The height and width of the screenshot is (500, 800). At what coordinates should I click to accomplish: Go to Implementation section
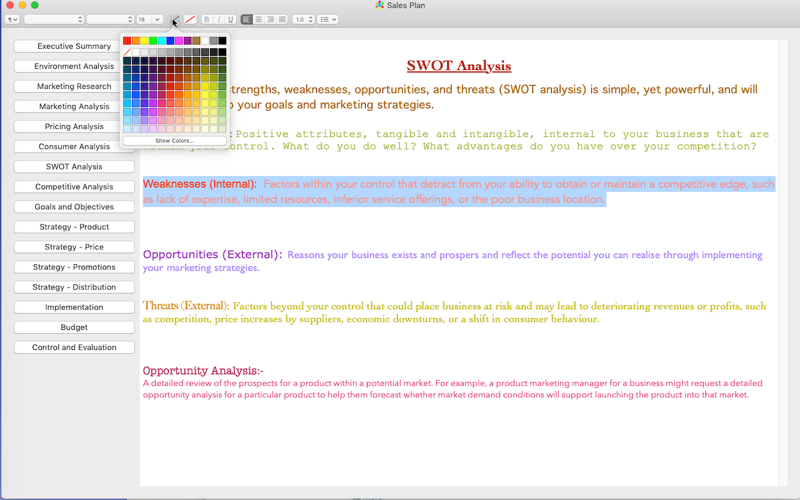click(x=74, y=307)
